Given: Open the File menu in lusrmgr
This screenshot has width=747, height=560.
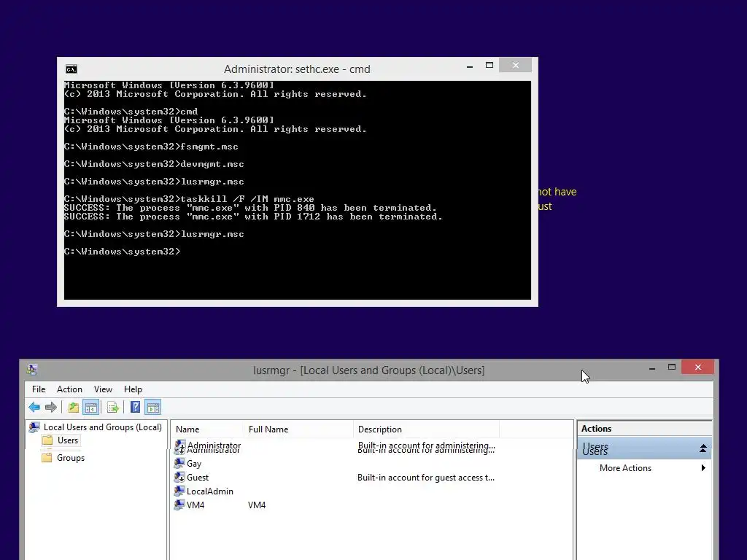Looking at the screenshot, I should tap(39, 389).
